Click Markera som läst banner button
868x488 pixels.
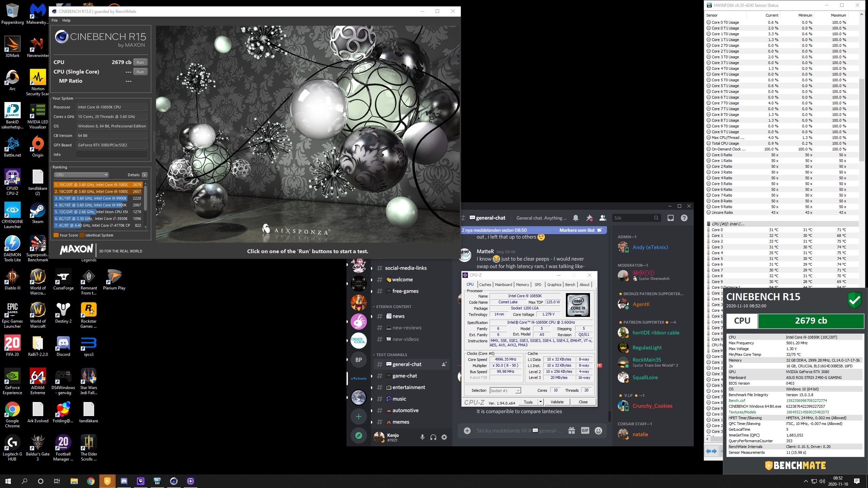tap(580, 230)
